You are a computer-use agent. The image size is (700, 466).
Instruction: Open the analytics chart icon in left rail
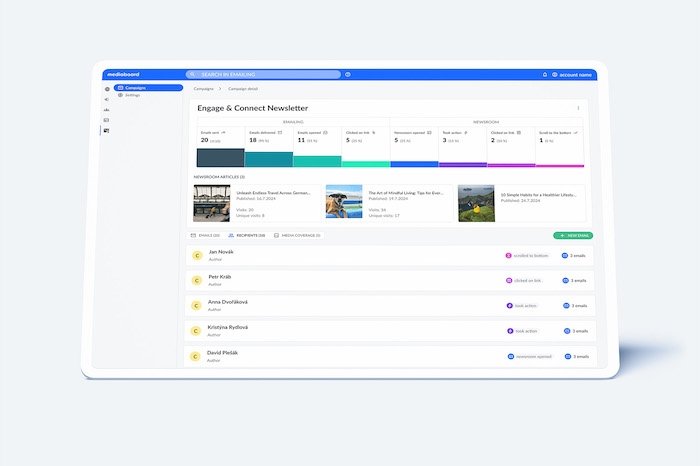[x=107, y=110]
